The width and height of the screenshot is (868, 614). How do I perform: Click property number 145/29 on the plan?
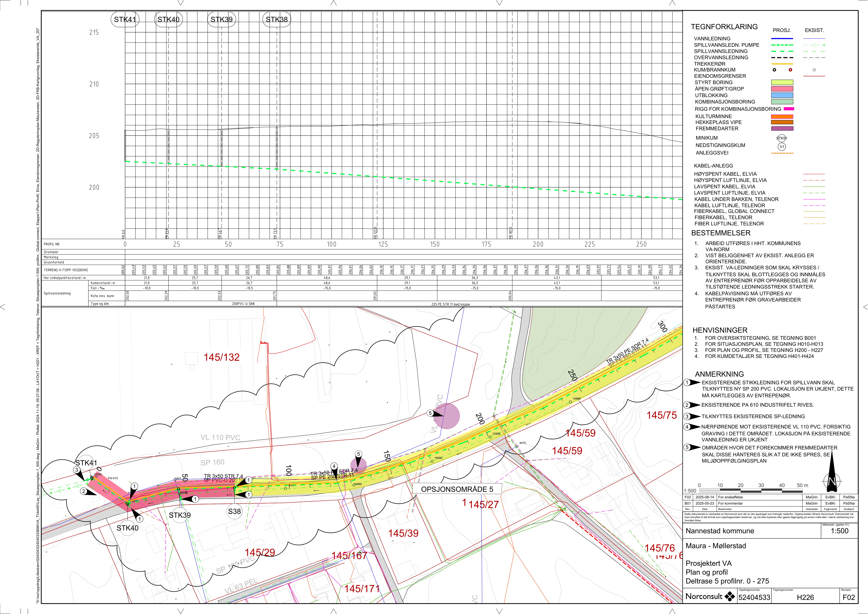click(260, 552)
